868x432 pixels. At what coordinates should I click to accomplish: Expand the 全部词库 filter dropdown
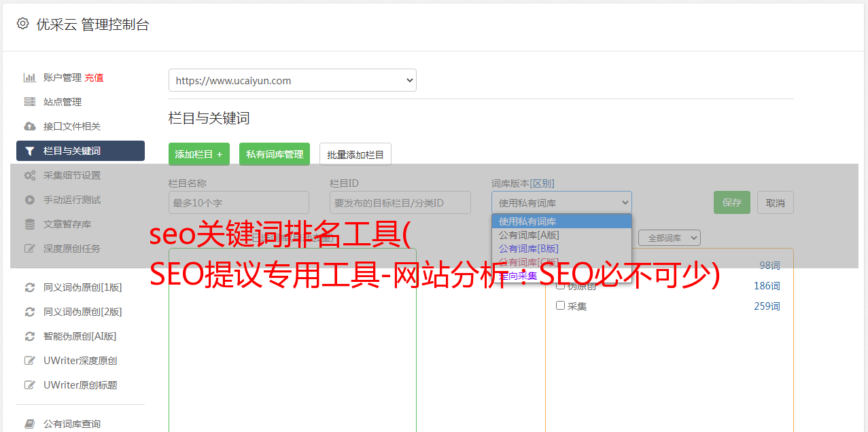coord(670,238)
